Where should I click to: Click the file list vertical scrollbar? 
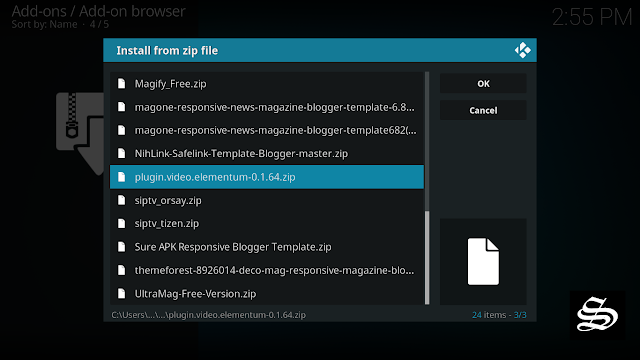point(427,188)
